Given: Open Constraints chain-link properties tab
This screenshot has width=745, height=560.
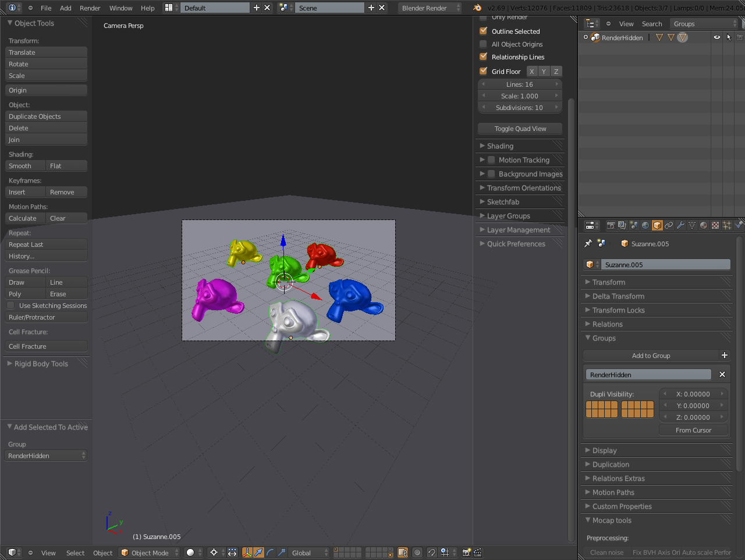Looking at the screenshot, I should [669, 225].
